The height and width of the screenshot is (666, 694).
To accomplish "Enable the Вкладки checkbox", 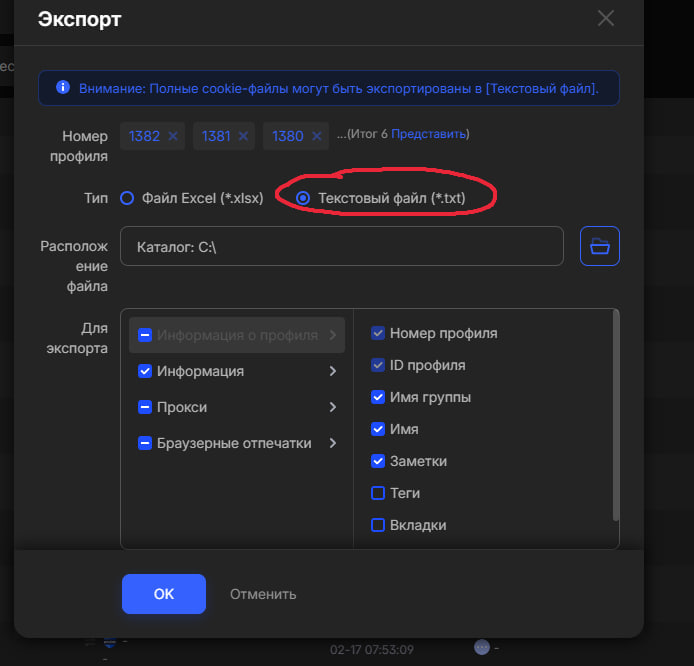I will click(x=378, y=525).
